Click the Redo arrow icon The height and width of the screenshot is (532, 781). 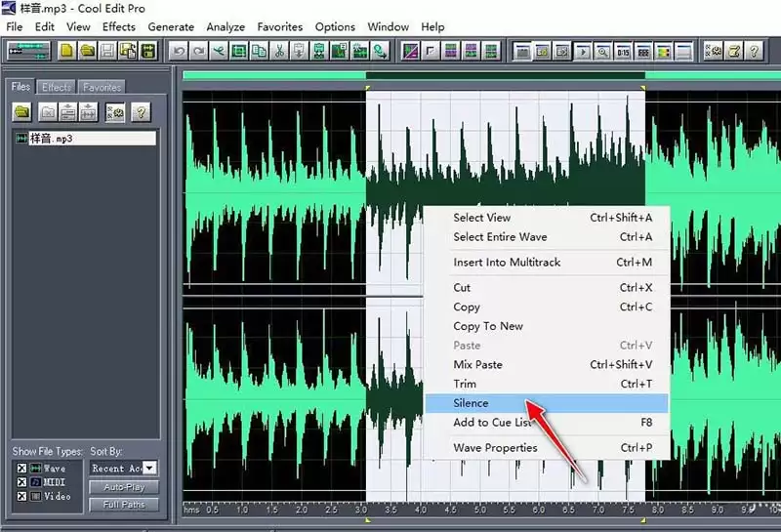tap(199, 51)
